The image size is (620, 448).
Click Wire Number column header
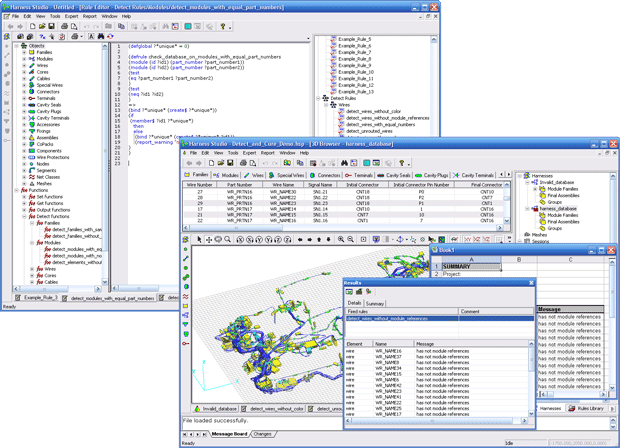(x=200, y=185)
